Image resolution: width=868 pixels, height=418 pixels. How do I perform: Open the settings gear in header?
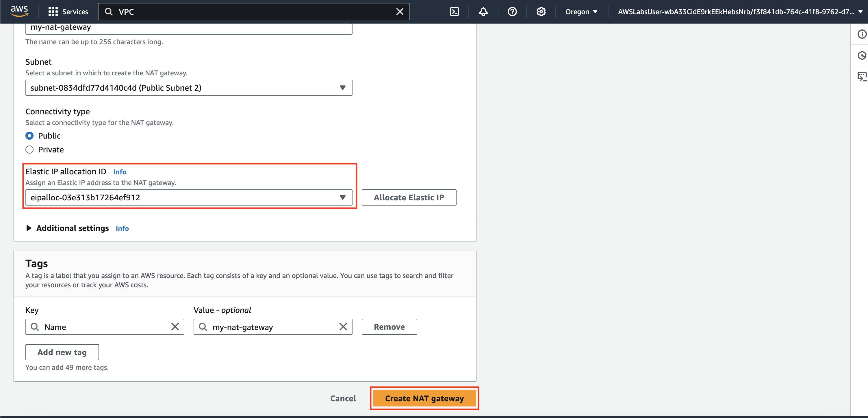(x=541, y=12)
